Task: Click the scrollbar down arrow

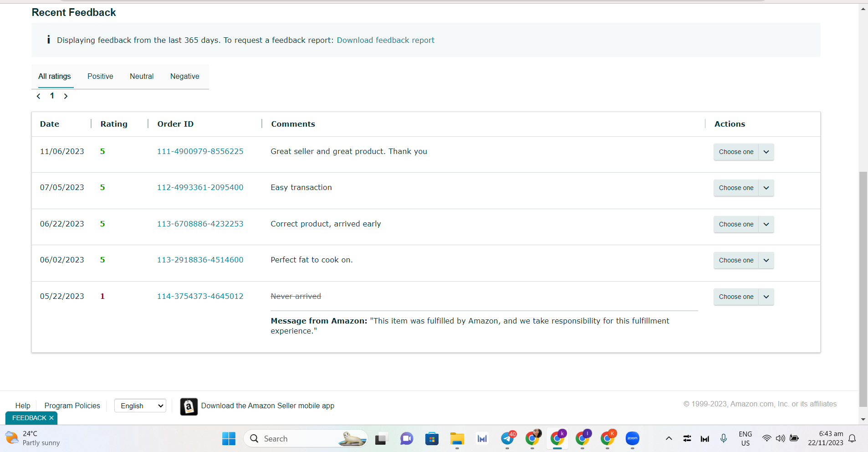Action: pos(863,419)
